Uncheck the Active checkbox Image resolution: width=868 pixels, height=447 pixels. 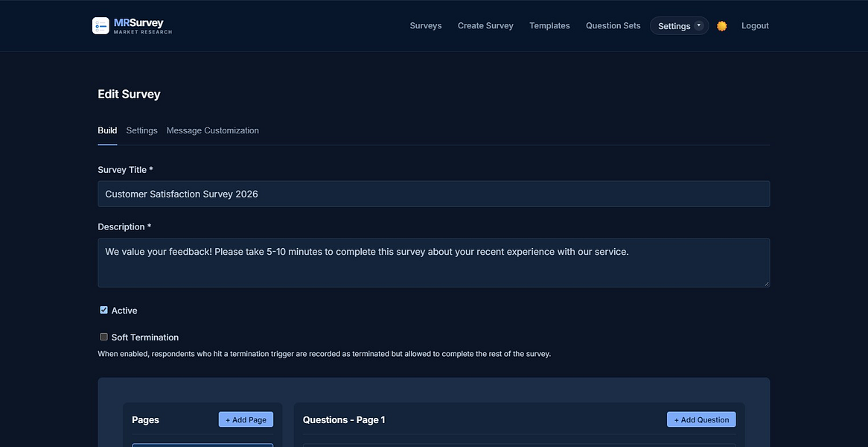coord(103,310)
